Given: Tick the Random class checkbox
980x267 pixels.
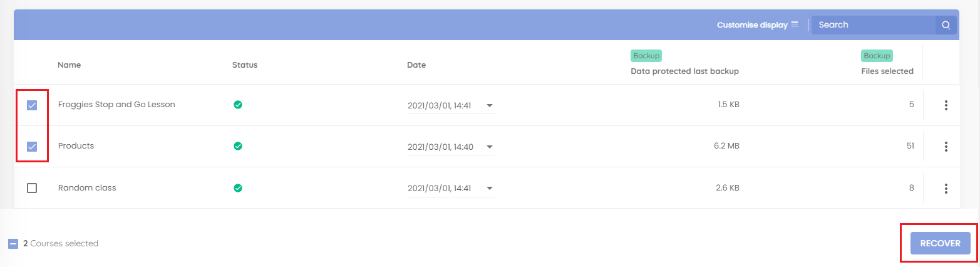Looking at the screenshot, I should [x=32, y=188].
